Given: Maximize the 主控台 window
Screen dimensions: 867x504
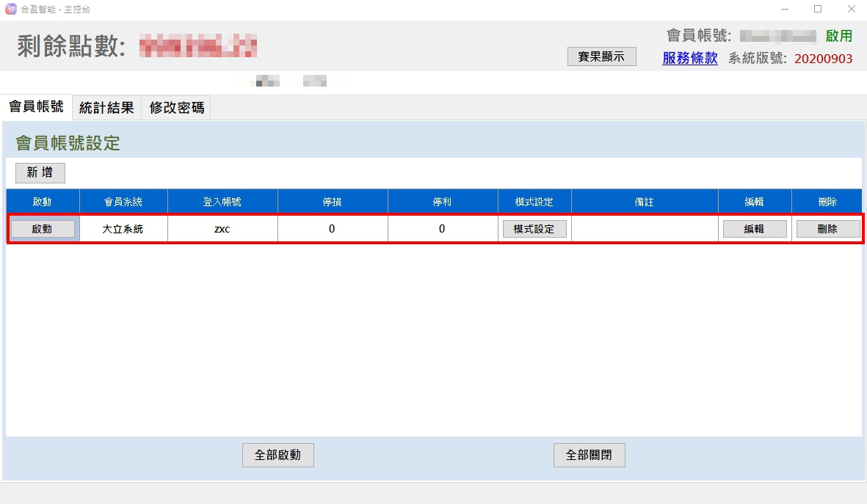Looking at the screenshot, I should (818, 10).
